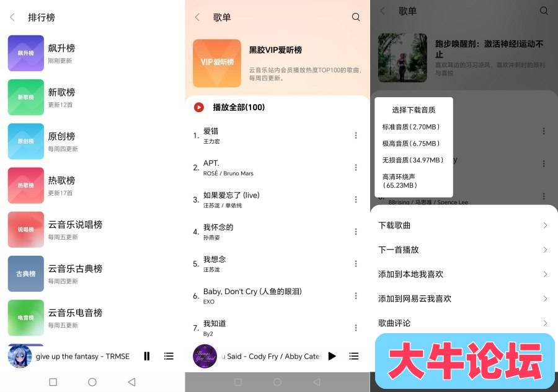Play the paused Cody Fry track

[x=332, y=356]
